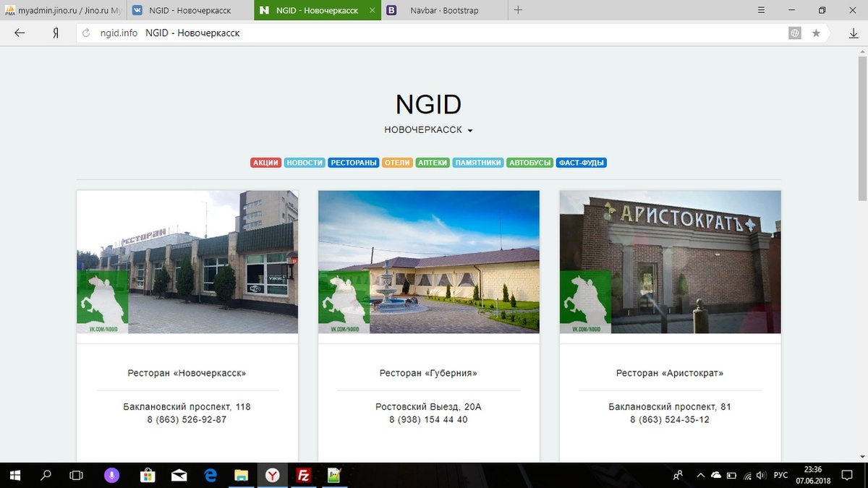Open the ФАСТ-ФУДЫ category label
This screenshot has width=868, height=488.
point(582,163)
